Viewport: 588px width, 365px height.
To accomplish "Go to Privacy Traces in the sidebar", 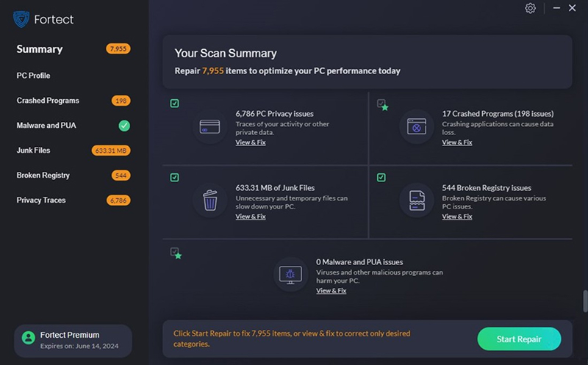I will pos(41,200).
